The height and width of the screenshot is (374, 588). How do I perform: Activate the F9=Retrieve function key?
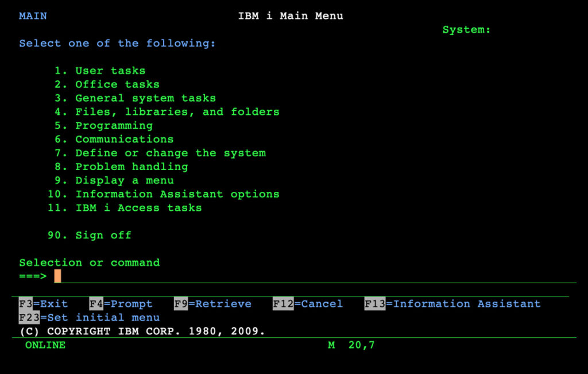(212, 304)
